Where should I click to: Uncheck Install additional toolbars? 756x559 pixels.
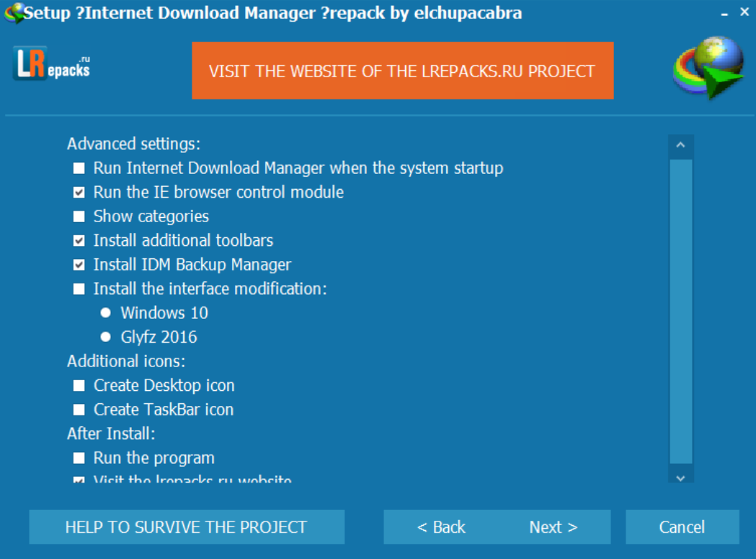(x=79, y=240)
